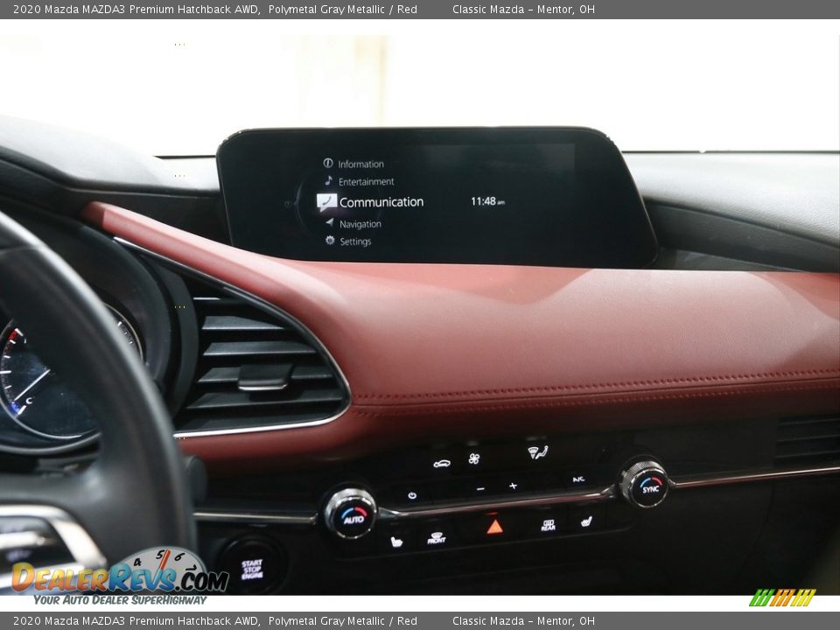Push the SYNC temperature knob
This screenshot has height=630, width=840.
[645, 484]
